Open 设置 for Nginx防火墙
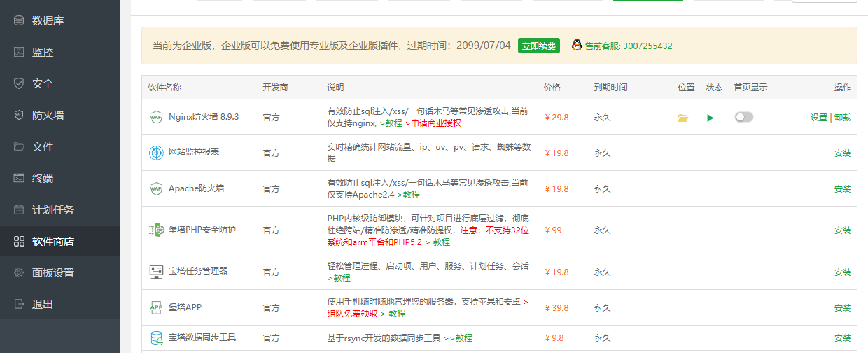 pyautogui.click(x=818, y=118)
